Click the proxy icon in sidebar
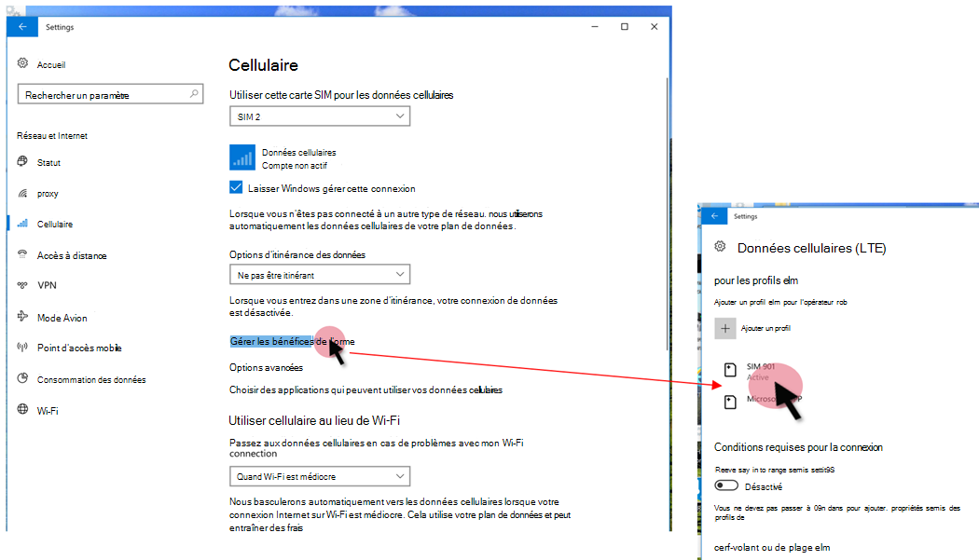Screen dimensions: 979x560 coord(22,193)
